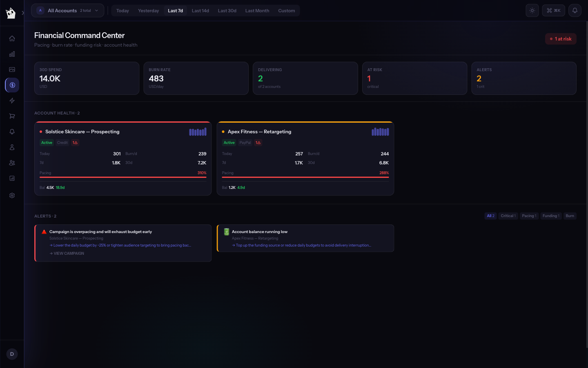Open Solstice Skincare — Prospecting account title
The image size is (588, 368).
click(x=82, y=132)
